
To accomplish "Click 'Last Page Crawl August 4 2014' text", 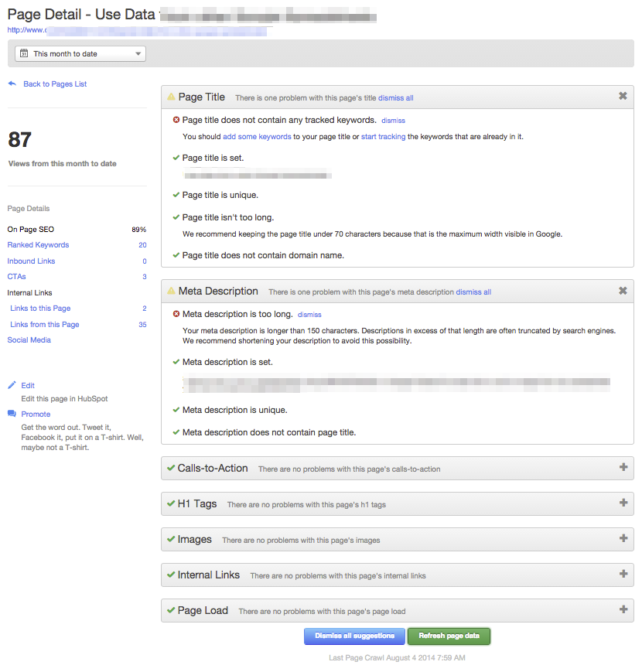I will [x=397, y=658].
